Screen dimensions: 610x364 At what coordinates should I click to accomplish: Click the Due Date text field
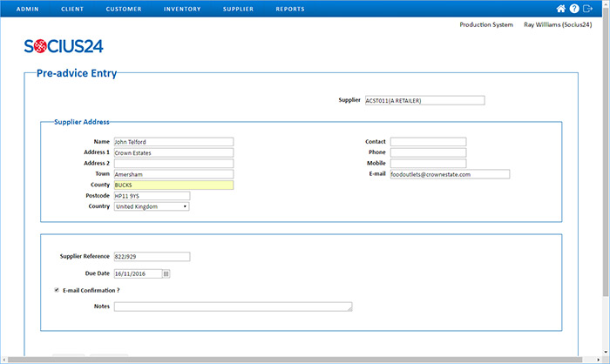138,273
